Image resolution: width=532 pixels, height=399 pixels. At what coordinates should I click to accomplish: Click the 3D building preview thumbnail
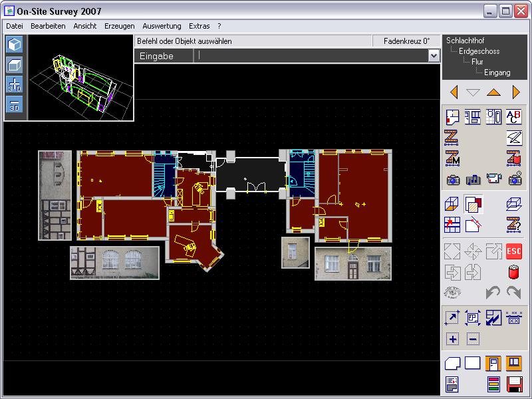(x=80, y=78)
